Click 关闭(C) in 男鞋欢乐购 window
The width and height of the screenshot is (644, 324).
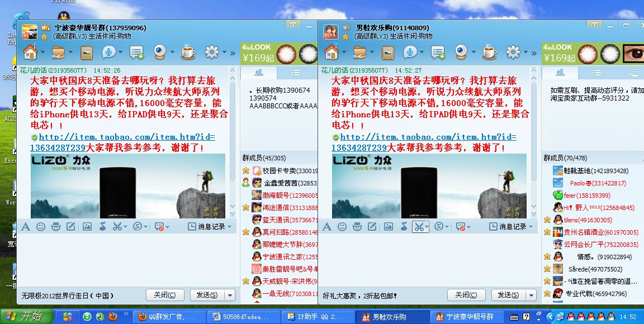[x=466, y=295]
